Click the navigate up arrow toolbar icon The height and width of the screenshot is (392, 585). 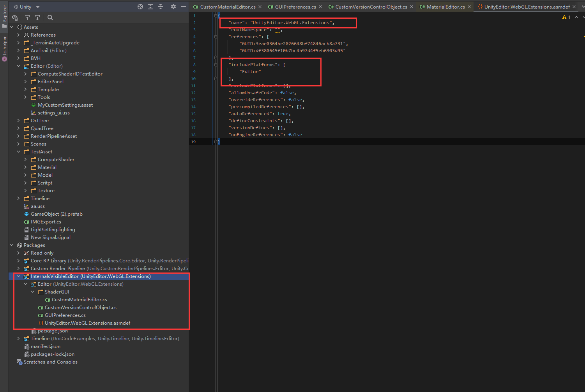pos(27,18)
